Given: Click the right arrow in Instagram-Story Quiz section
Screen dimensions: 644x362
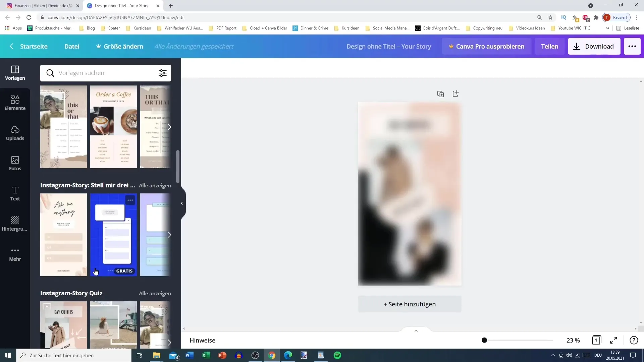Looking at the screenshot, I should click(x=169, y=342).
